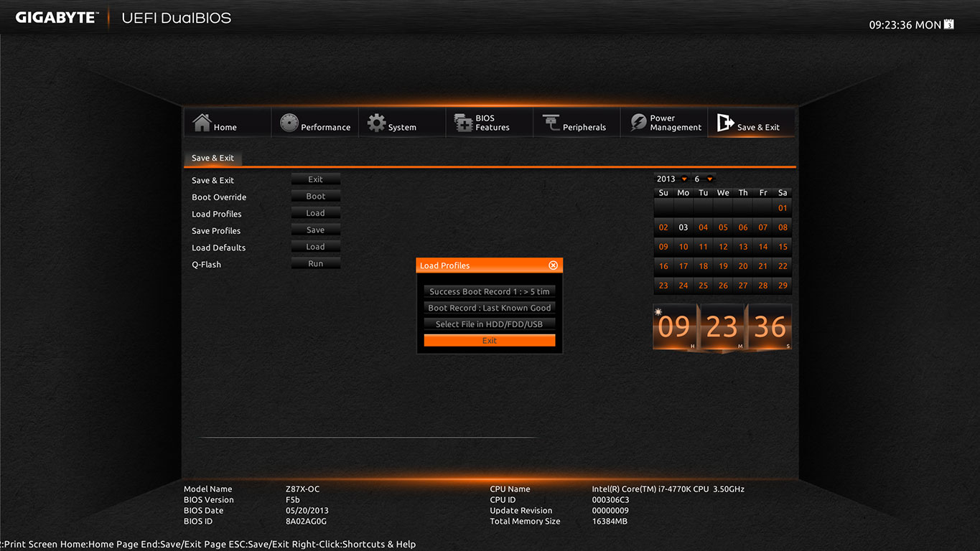Click the CPU ID 000306C3 value
Screen dimensions: 980x551
pyautogui.click(x=610, y=500)
